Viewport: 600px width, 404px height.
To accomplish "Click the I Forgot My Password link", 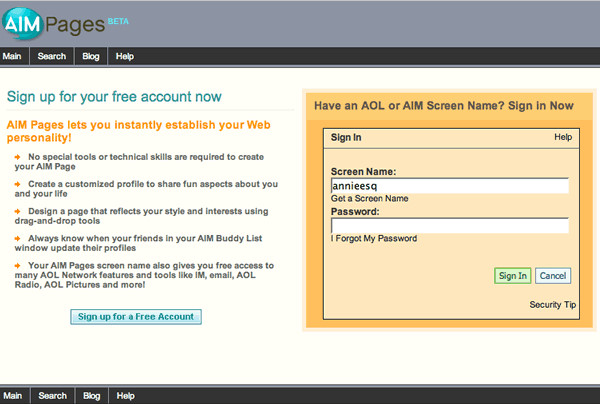I will click(x=374, y=238).
